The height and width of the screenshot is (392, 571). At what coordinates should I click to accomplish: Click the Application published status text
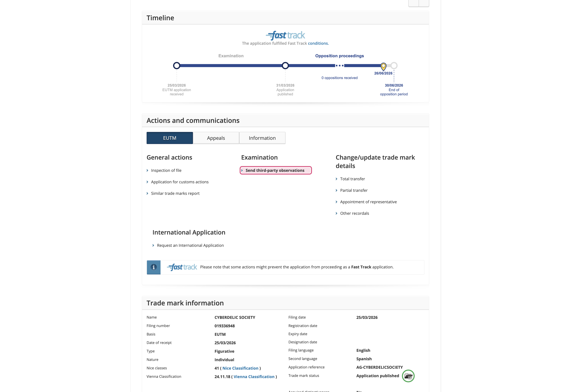point(377,376)
